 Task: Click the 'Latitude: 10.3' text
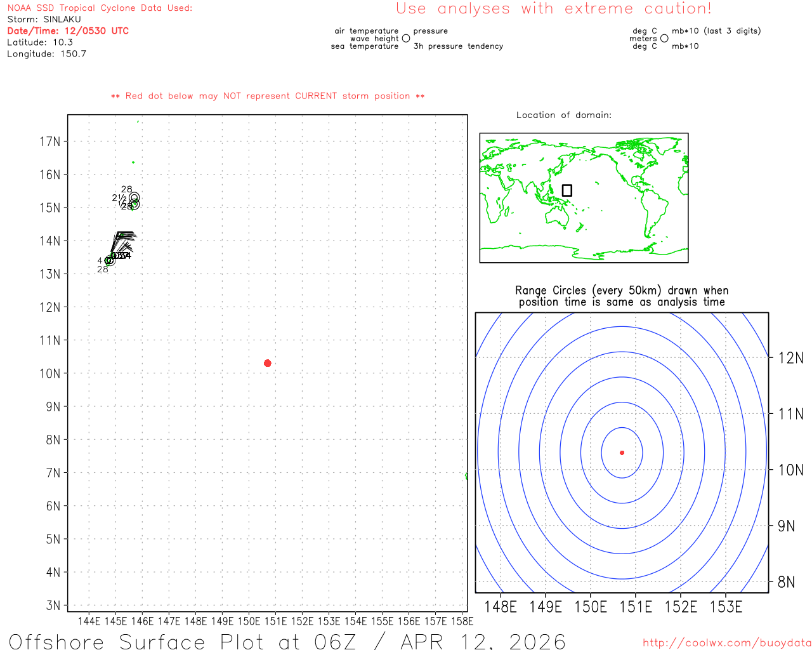click(40, 43)
